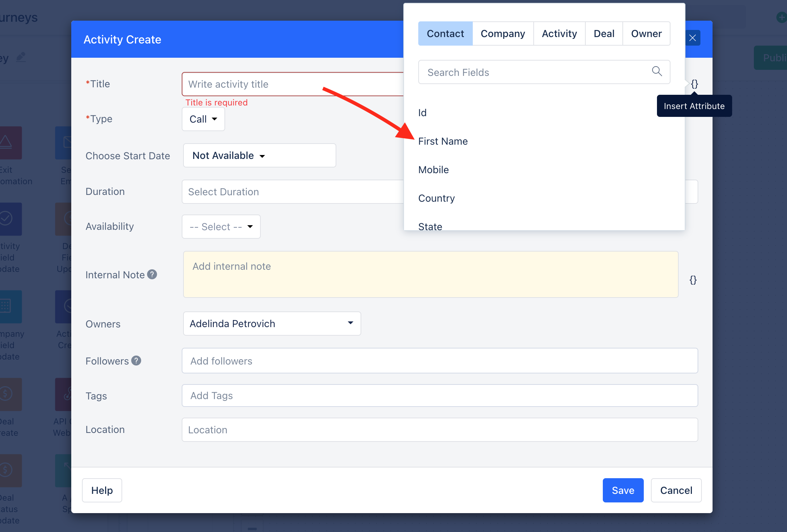The height and width of the screenshot is (532, 787).
Task: Click the Add followers field
Action: click(440, 361)
